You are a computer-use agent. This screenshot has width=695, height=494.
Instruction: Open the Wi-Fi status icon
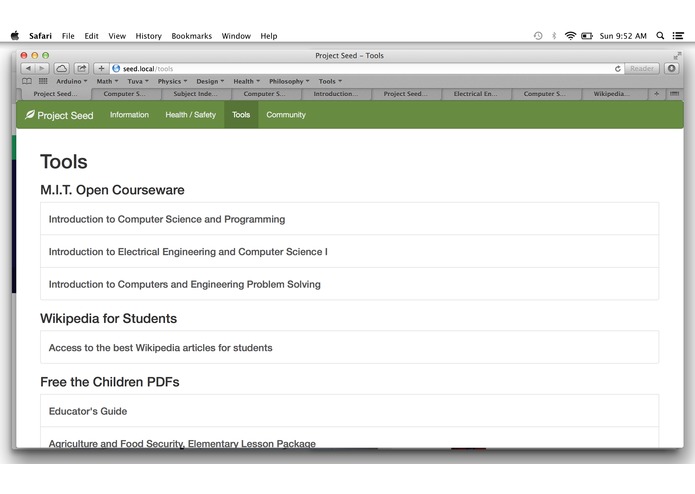[570, 36]
